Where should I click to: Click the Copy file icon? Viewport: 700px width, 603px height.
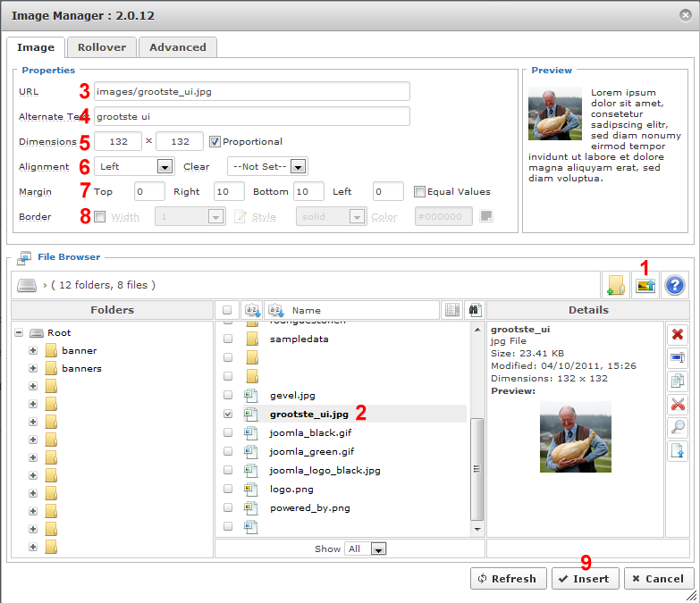678,381
